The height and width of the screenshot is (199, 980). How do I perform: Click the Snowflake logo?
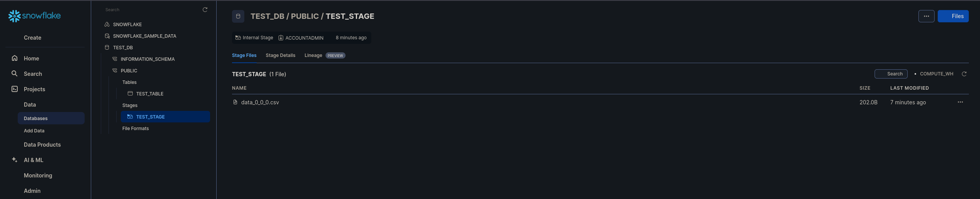[35, 16]
